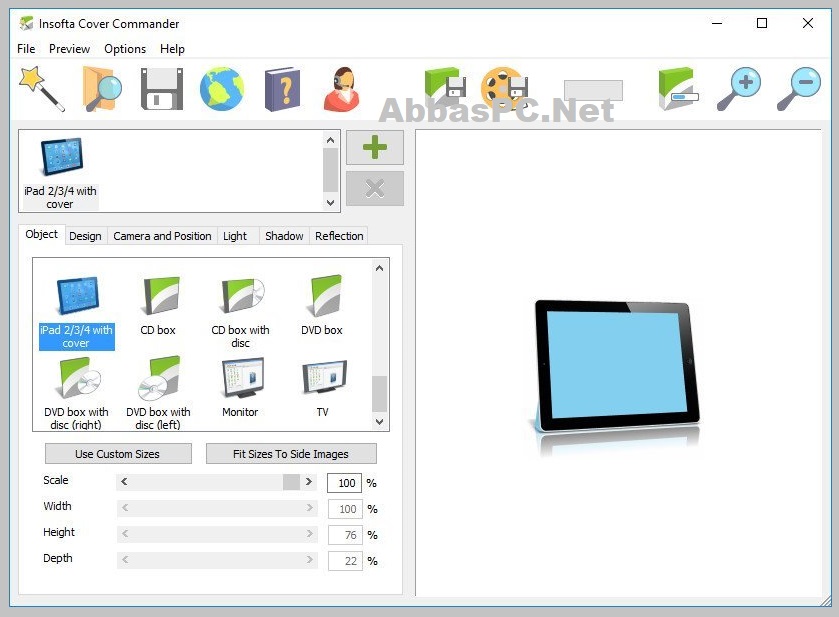Open the Help menu
This screenshot has height=617, width=839.
[172, 49]
